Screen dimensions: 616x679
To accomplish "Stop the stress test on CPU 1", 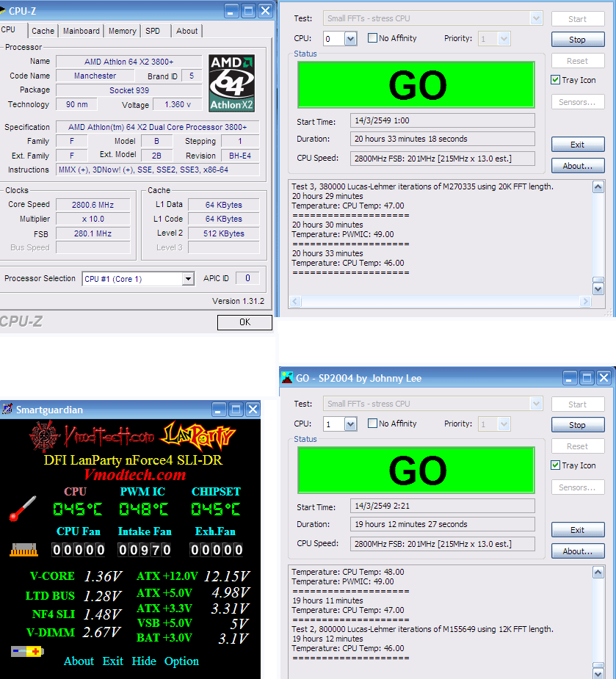I will 577,425.
